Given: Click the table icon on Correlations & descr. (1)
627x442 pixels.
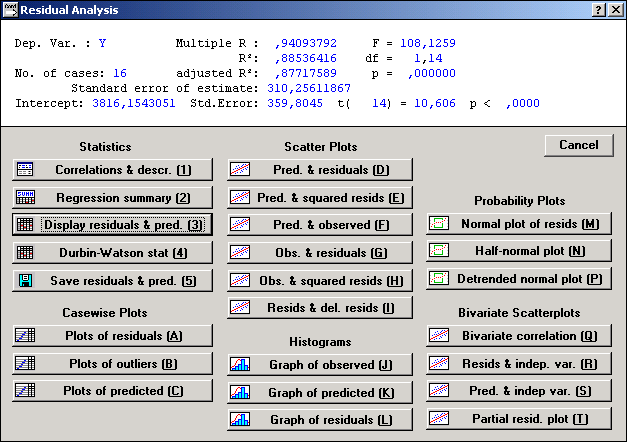Looking at the screenshot, I should (x=25, y=170).
